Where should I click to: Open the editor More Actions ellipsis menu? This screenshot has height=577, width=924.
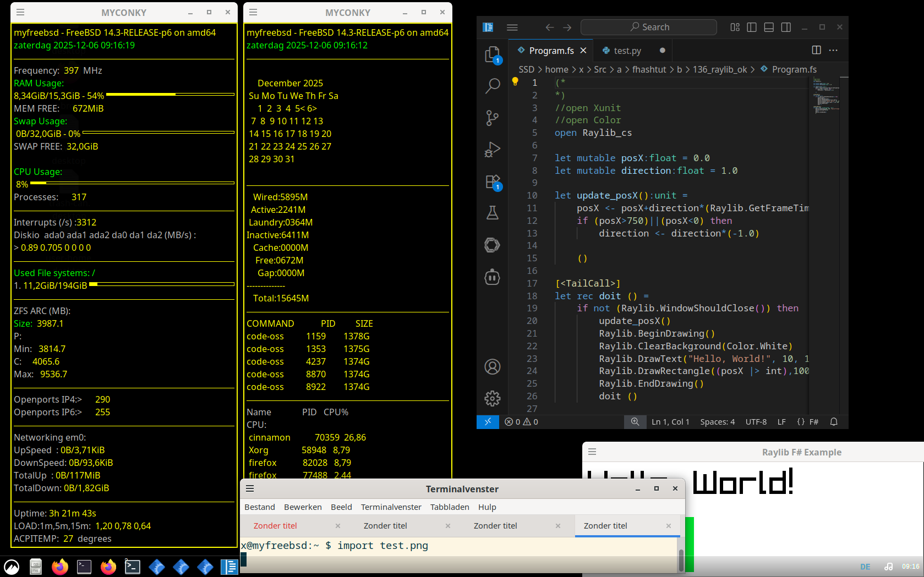[x=833, y=50]
